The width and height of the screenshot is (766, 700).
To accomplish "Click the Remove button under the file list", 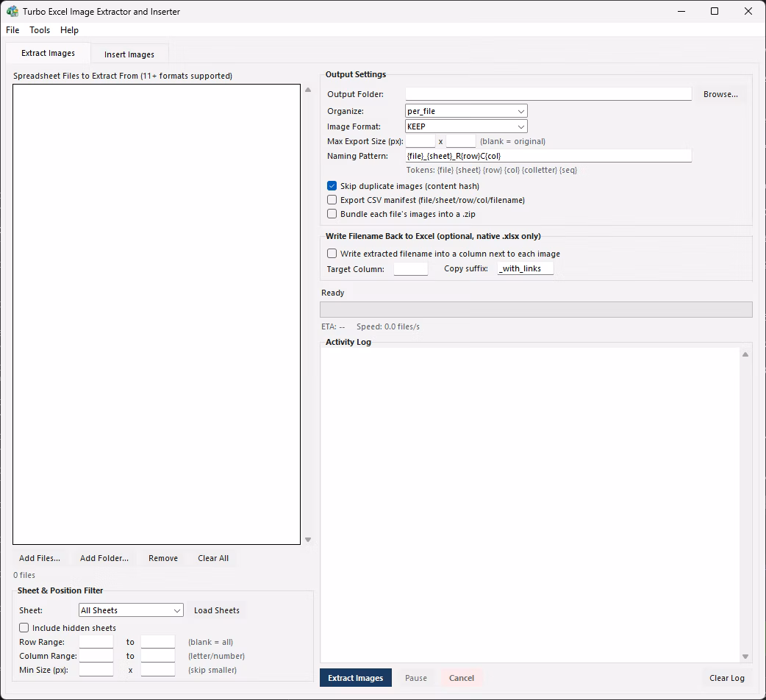I will [163, 558].
